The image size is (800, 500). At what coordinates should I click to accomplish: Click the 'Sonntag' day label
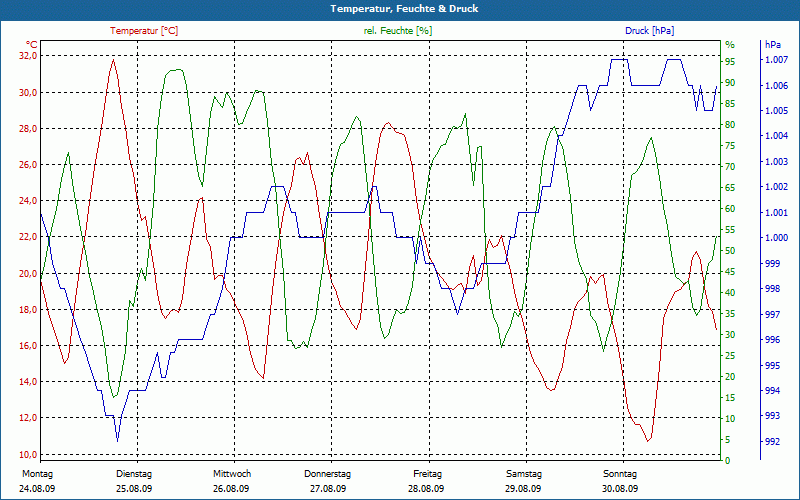pos(620,474)
